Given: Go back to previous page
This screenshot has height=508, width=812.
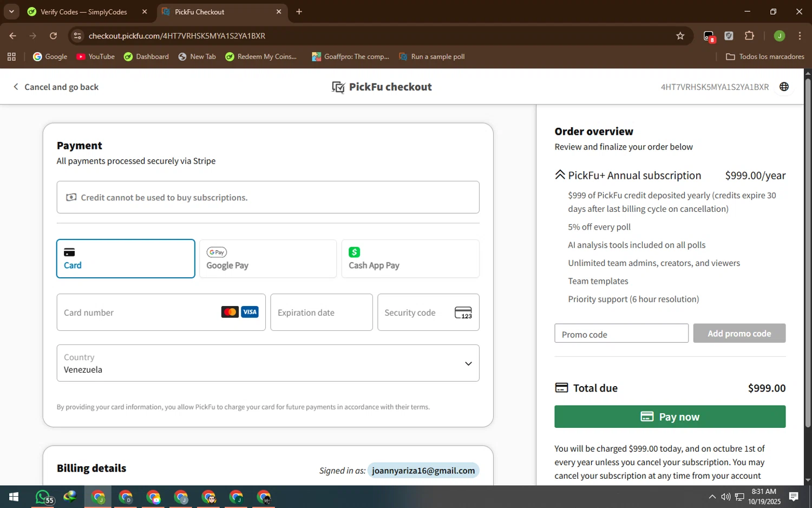Looking at the screenshot, I should (13, 36).
